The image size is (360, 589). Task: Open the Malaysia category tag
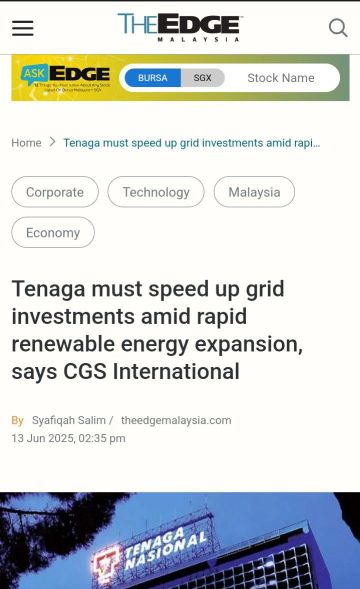click(x=254, y=192)
